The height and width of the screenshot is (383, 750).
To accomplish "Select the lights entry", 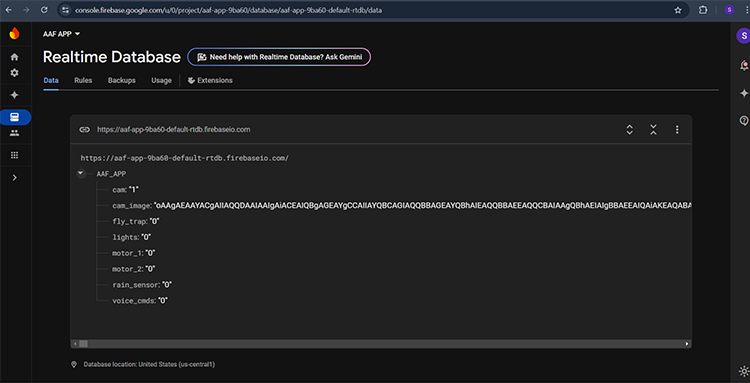I will pyautogui.click(x=132, y=237).
